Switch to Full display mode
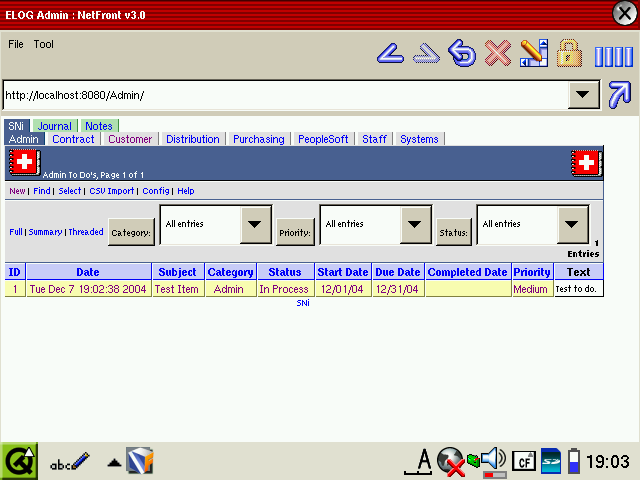640x480 pixels. (16, 232)
